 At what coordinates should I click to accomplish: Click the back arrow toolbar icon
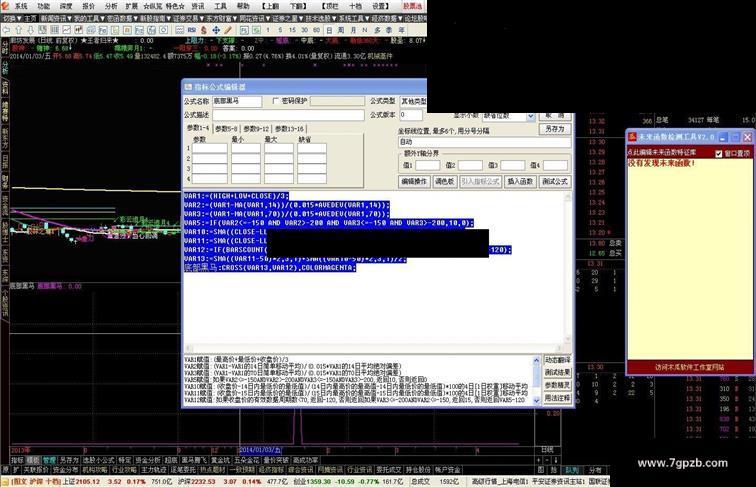(x=6, y=30)
